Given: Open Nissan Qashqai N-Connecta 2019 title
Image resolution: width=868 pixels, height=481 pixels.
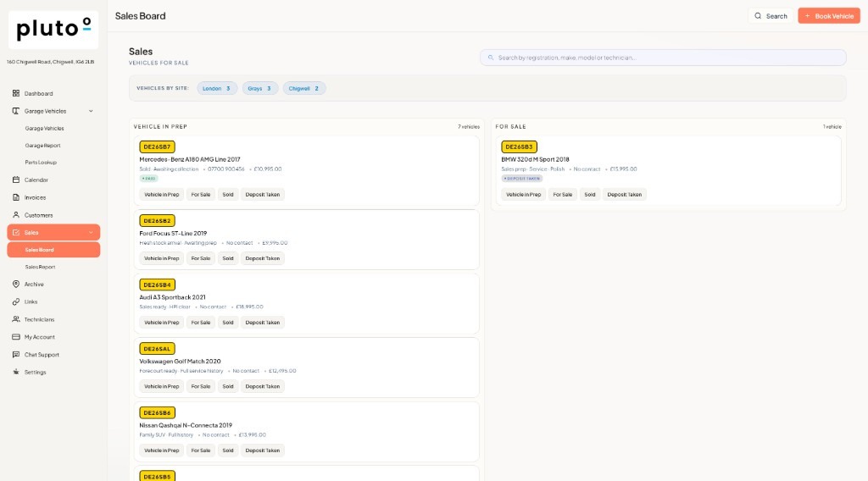Looking at the screenshot, I should [x=186, y=425].
